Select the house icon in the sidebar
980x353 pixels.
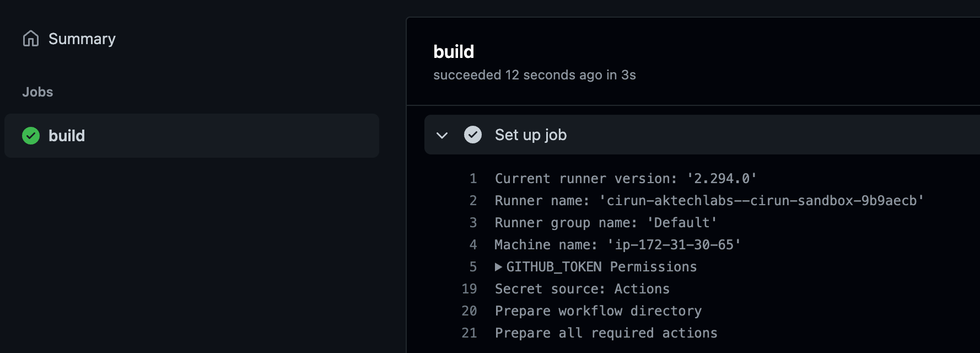tap(31, 38)
